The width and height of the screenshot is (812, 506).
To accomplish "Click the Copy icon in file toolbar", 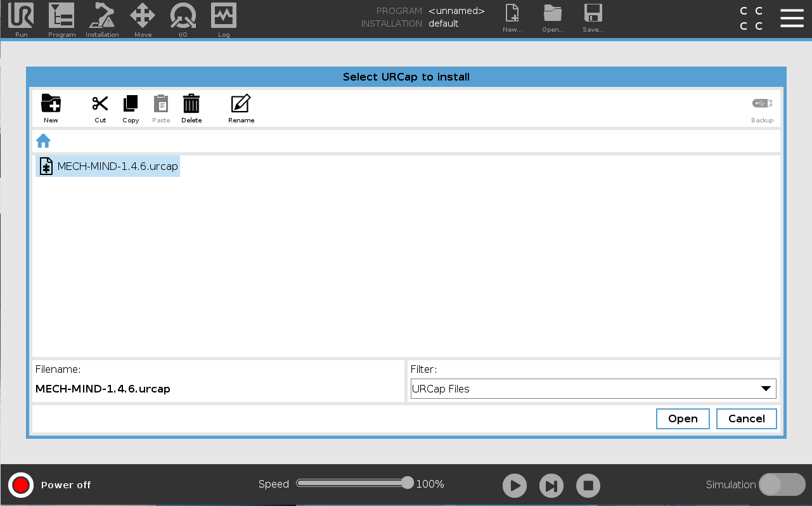I will pyautogui.click(x=131, y=108).
